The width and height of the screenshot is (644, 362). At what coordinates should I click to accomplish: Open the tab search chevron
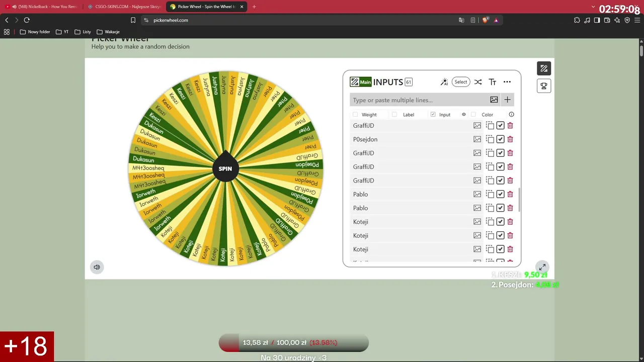(x=594, y=7)
